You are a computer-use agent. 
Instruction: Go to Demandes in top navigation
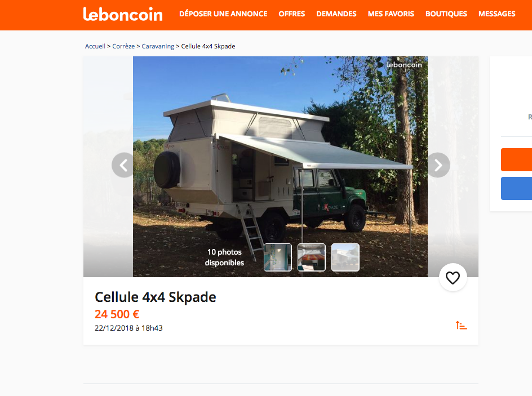336,14
